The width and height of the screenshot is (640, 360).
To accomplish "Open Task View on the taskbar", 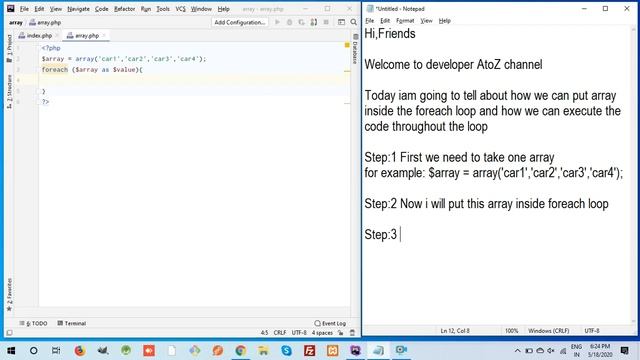I will click(56, 350).
